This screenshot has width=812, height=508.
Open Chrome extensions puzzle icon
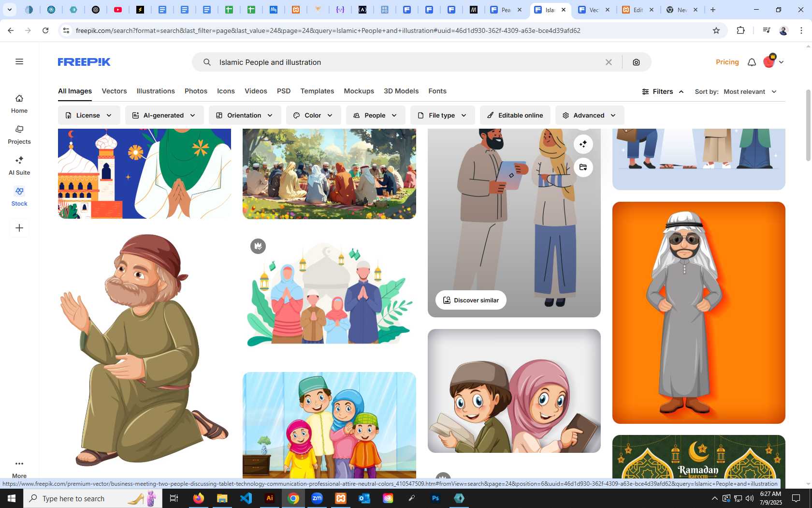(740, 30)
